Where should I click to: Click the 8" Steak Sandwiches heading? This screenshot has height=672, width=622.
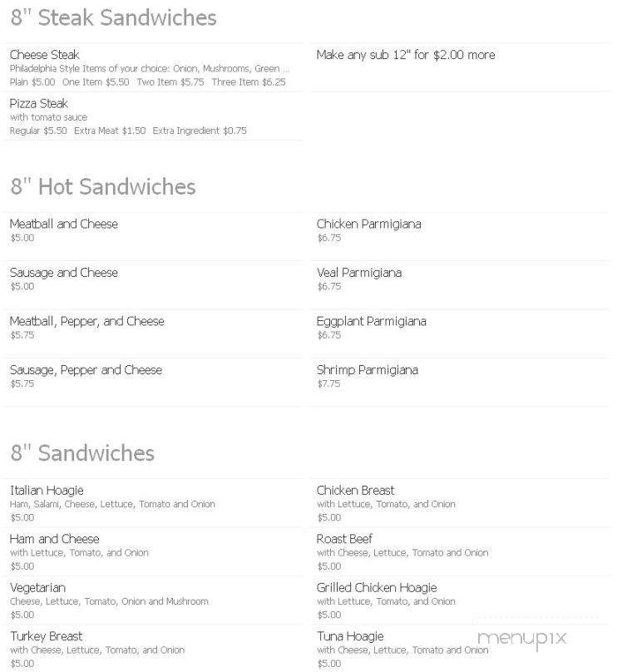point(114,17)
